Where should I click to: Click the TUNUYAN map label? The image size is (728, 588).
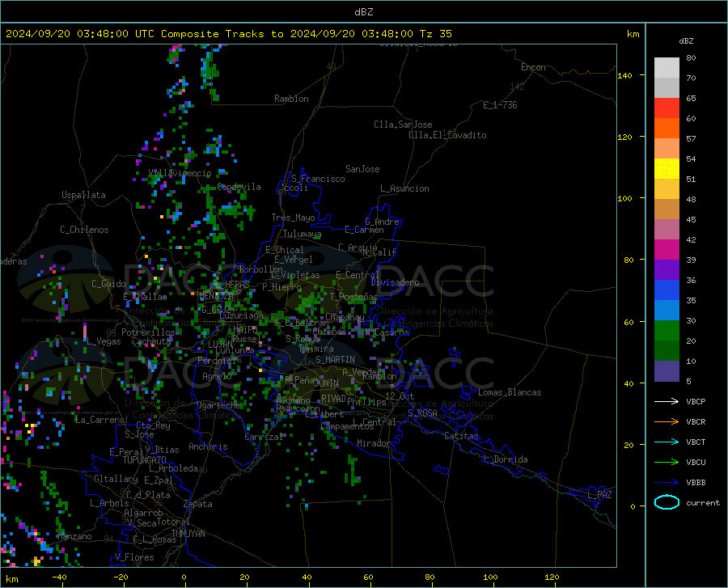[x=188, y=534]
